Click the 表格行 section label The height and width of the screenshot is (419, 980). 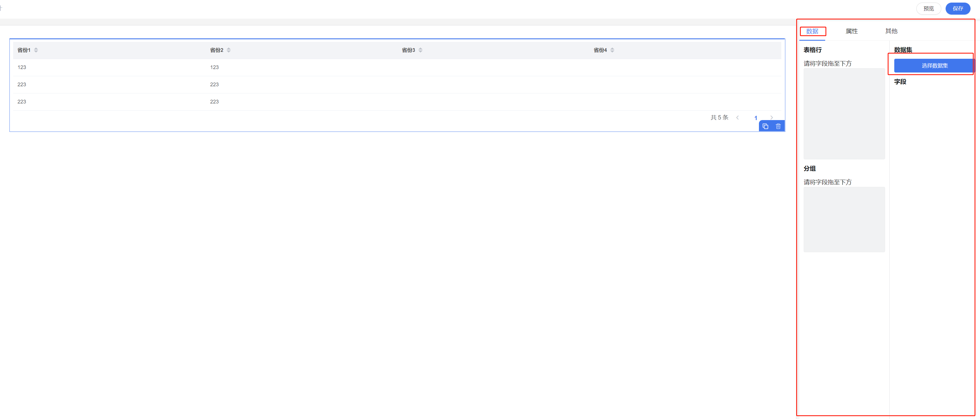(x=812, y=50)
